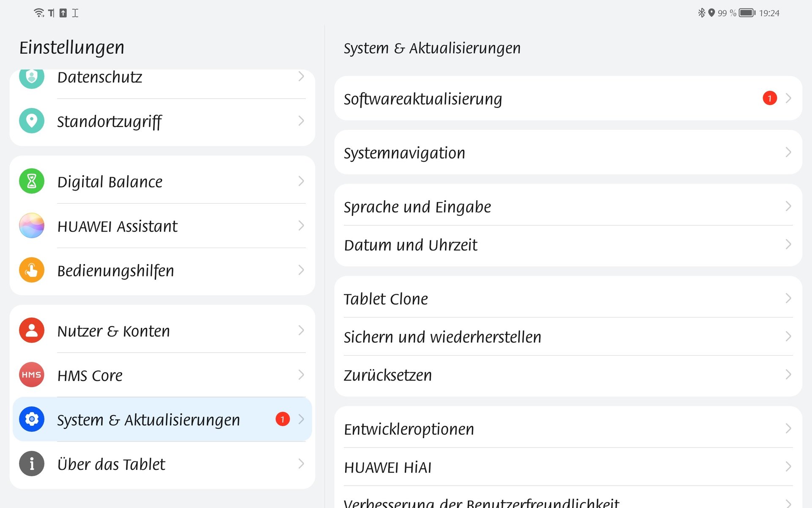Tap chevron next to Standortzugriff

pyautogui.click(x=301, y=121)
